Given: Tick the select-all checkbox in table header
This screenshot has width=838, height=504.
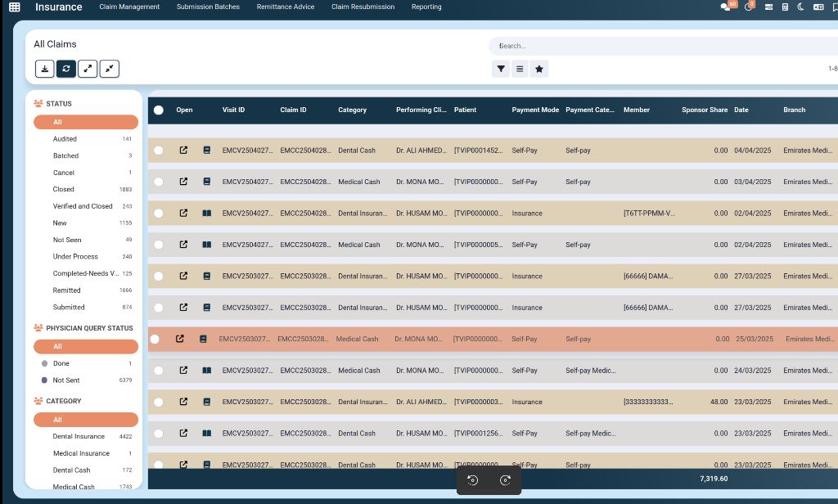Looking at the screenshot, I should 159,110.
